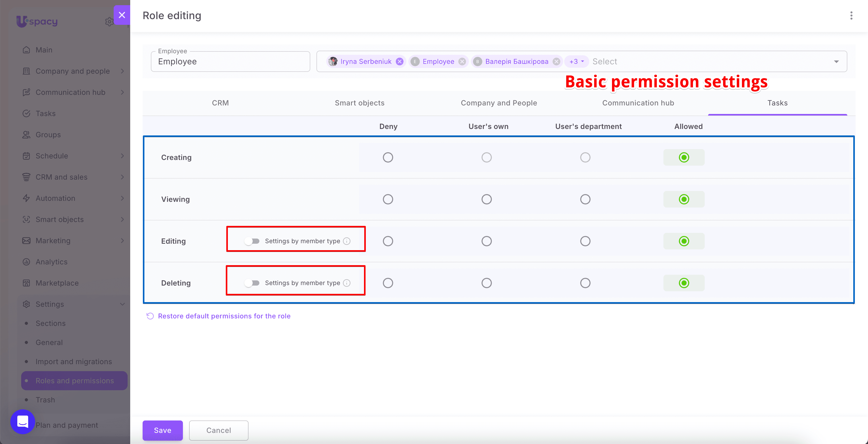Image resolution: width=868 pixels, height=444 pixels.
Task: Click Restore default permissions for the role
Action: [x=224, y=316]
